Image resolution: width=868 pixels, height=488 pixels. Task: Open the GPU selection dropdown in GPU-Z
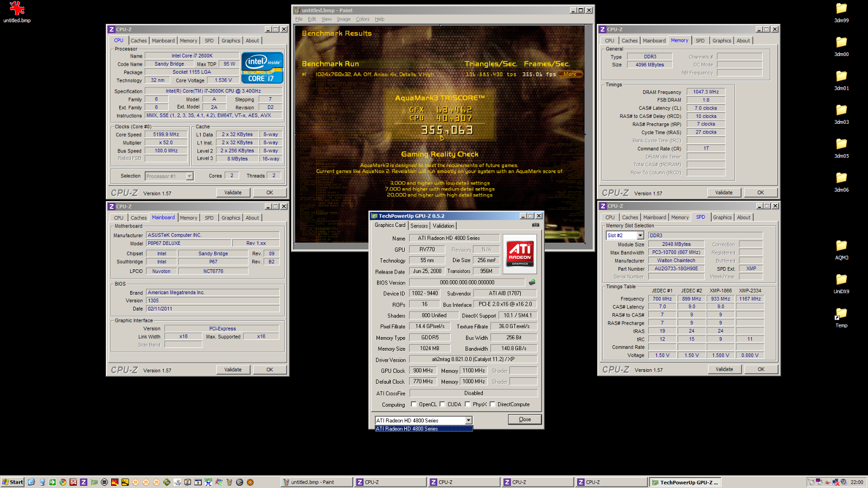tap(469, 421)
